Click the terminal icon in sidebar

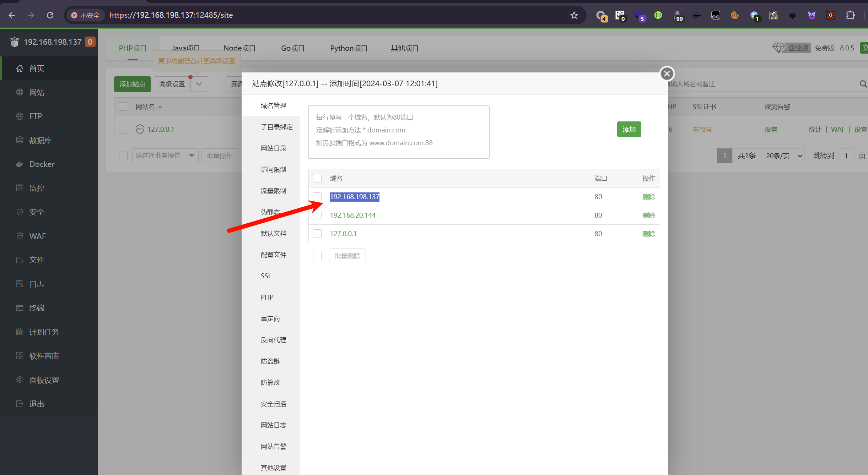[x=20, y=308]
